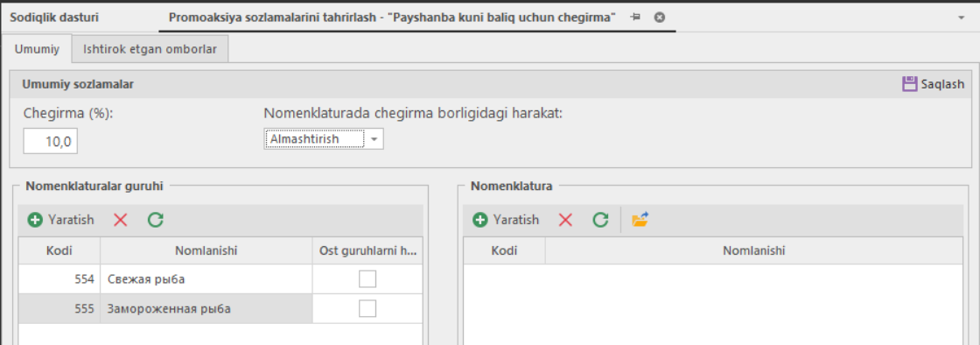
Task: Click Ost guruhlarni h... column header
Action: pos(367,250)
